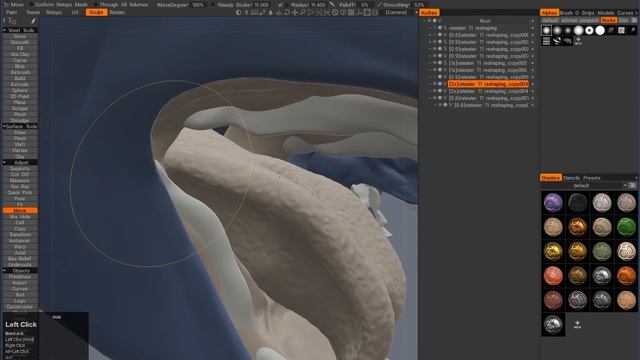Click the text T icon below Paint tab
This screenshot has width=640, height=360.
click(12, 21)
